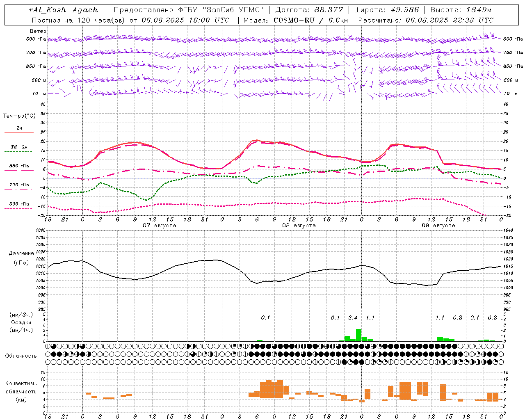Select the longitude value 88.377
The height and width of the screenshot is (420, 525).
[x=329, y=10]
